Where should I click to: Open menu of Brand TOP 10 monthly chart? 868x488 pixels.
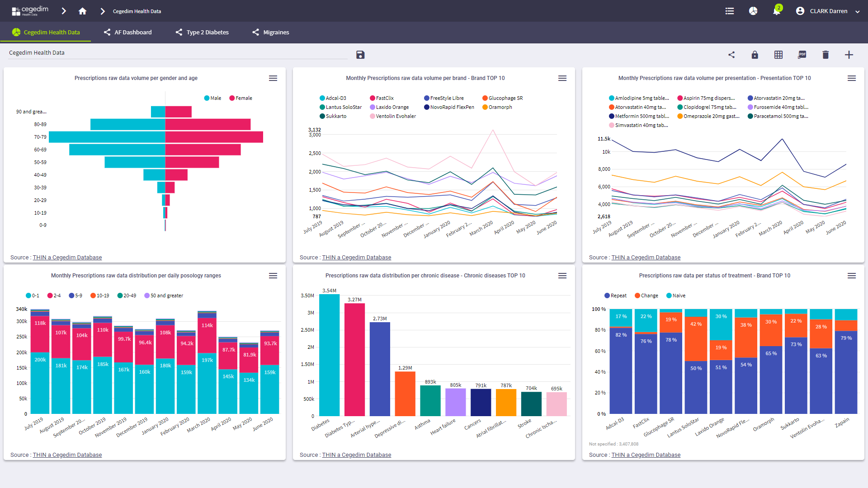tap(562, 78)
